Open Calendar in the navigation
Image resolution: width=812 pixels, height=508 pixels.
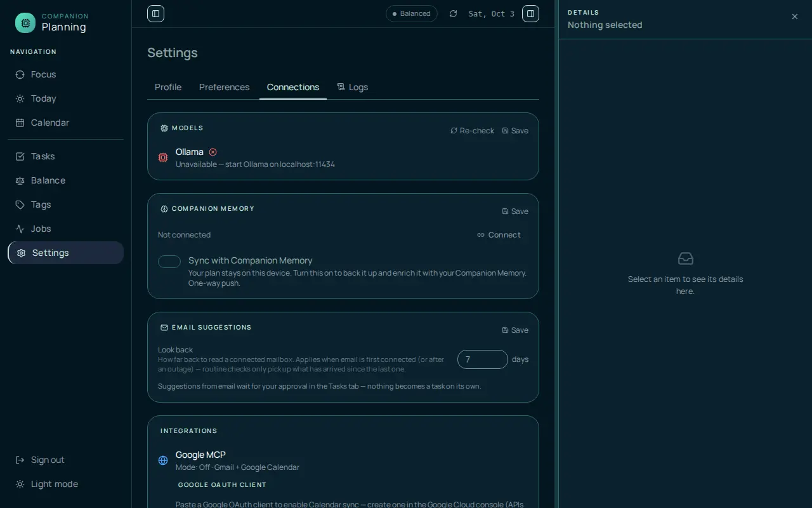(x=65, y=123)
